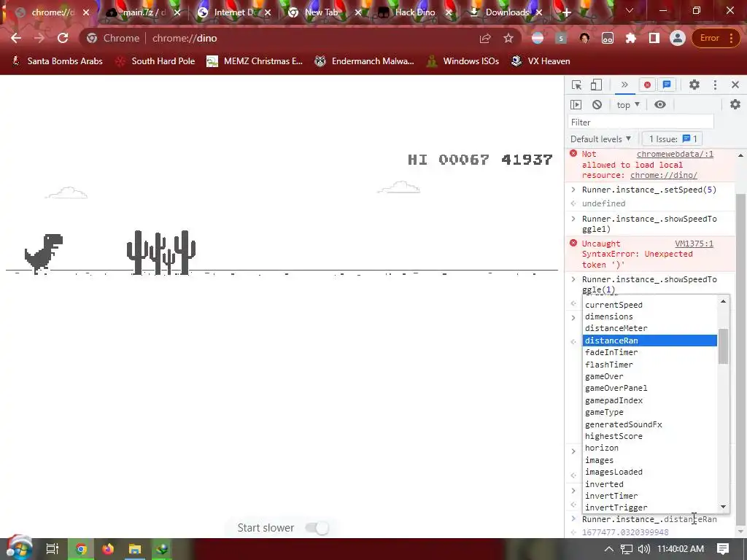The width and height of the screenshot is (747, 560).
Task: Open DevTools inspect element picker
Action: 576,85
